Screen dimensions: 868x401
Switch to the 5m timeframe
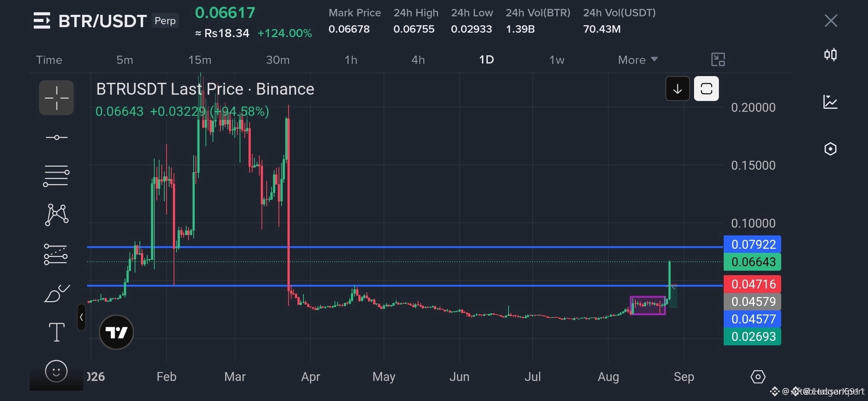tap(125, 60)
